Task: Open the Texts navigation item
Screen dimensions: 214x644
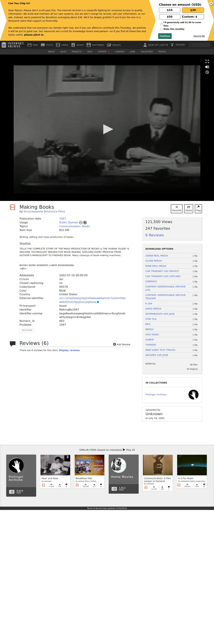Action: [x=47, y=45]
